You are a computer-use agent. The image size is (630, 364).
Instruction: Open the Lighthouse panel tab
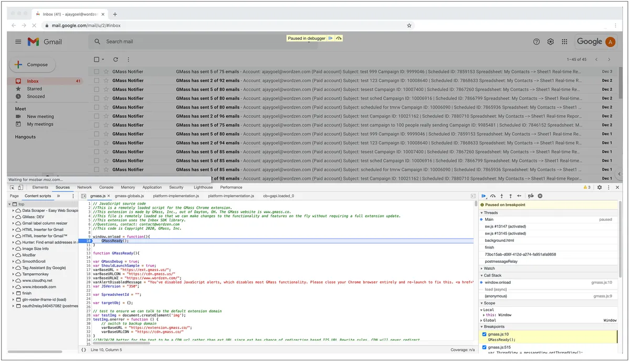tap(203, 187)
